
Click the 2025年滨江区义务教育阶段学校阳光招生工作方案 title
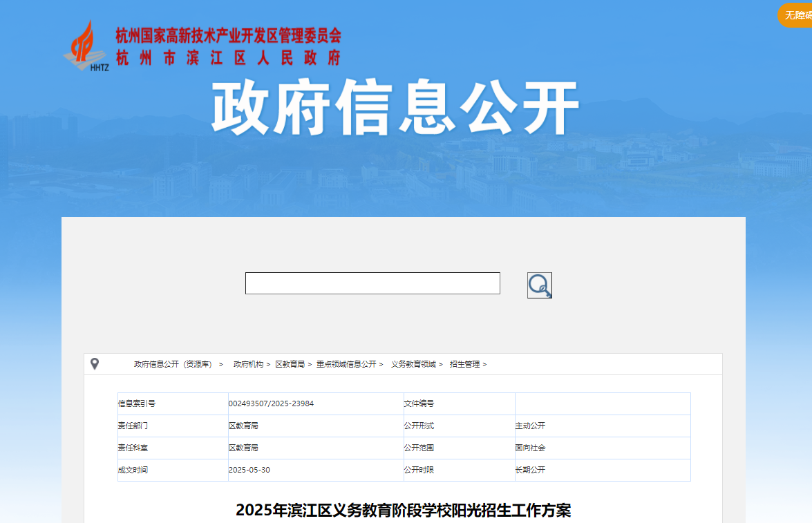pos(403,511)
